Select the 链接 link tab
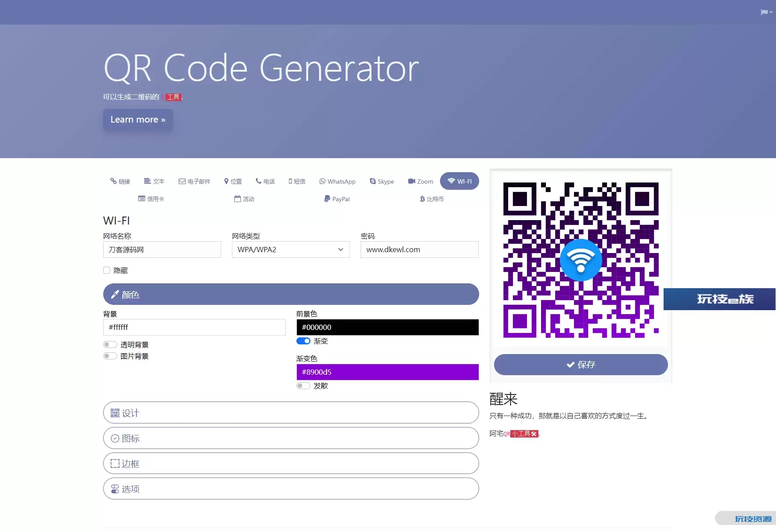This screenshot has height=532, width=776. point(120,181)
